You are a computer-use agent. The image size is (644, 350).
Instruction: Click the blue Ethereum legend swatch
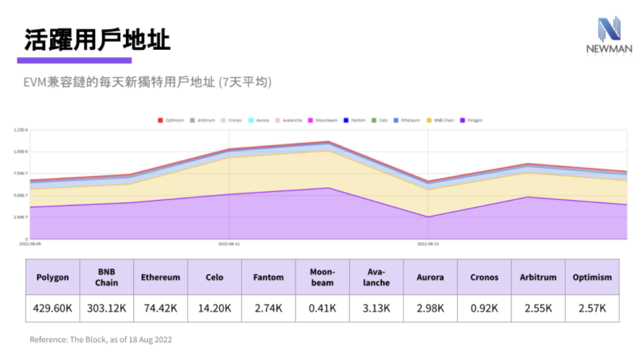tap(396, 120)
